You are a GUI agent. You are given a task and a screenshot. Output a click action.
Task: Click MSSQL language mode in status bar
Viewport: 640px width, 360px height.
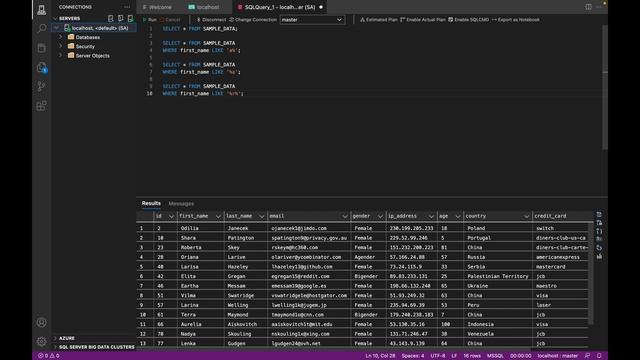click(x=495, y=356)
